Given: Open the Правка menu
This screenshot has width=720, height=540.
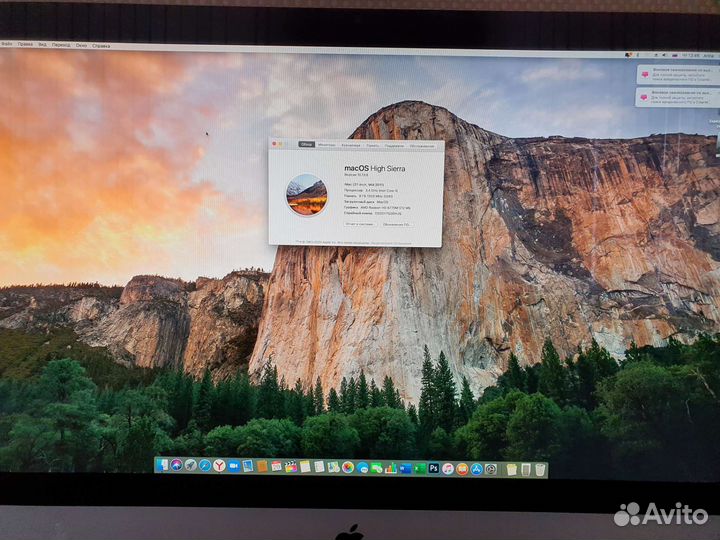Looking at the screenshot, I should click(25, 45).
